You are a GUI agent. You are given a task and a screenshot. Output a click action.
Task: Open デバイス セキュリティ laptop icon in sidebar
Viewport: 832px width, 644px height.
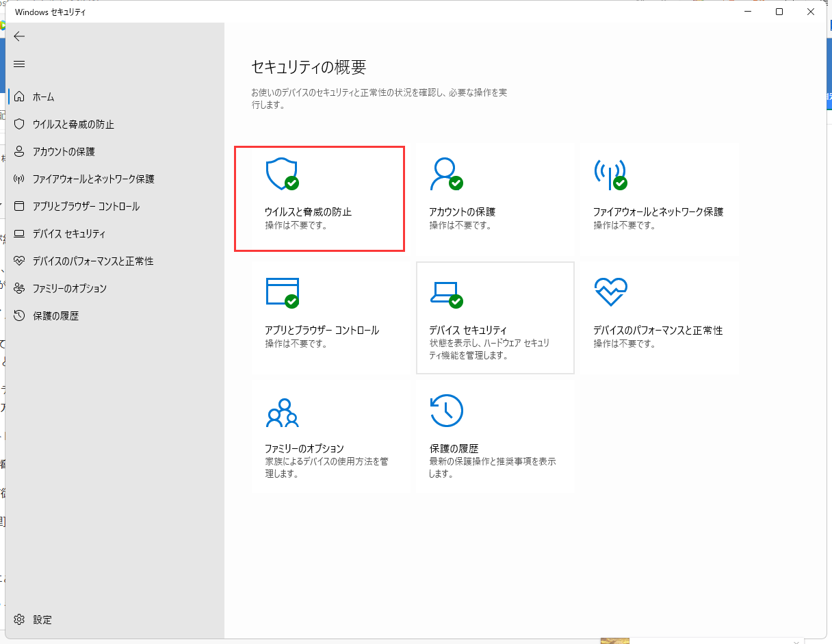(x=19, y=233)
